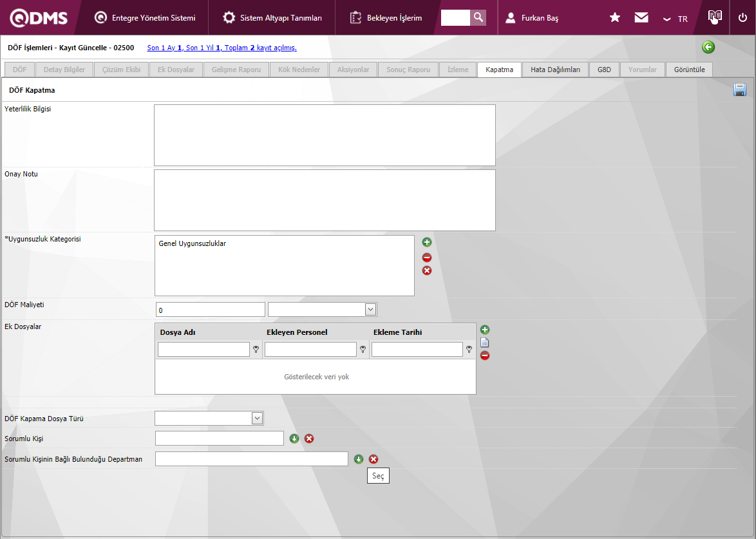Sort by Ekleyen Personel column header

tap(296, 332)
